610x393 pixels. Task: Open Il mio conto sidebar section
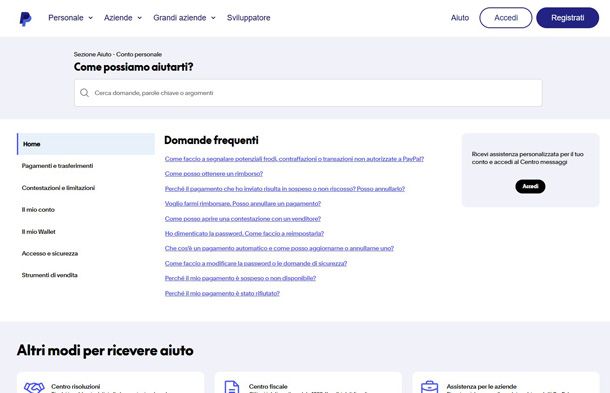[38, 210]
